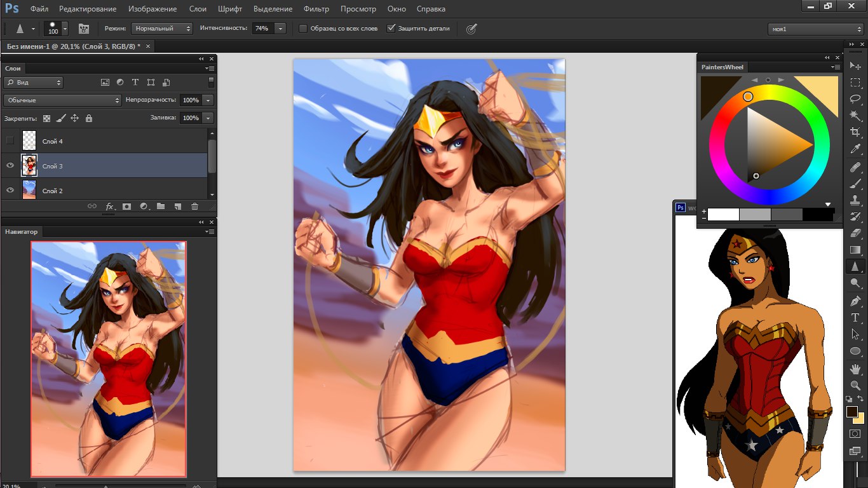This screenshot has width=868, height=488.
Task: Open brush preset picker arrow
Action: pyautogui.click(x=65, y=29)
